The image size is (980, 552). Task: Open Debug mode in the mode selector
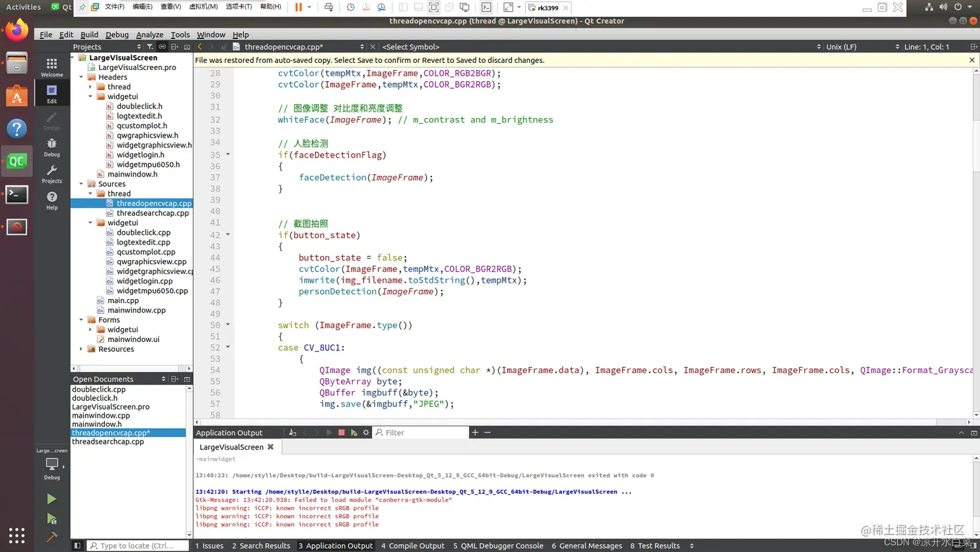coord(52,147)
